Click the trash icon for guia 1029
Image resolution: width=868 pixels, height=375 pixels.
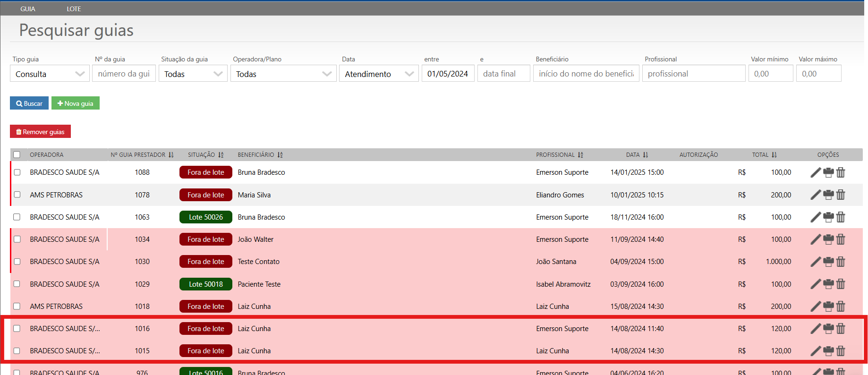point(841,284)
